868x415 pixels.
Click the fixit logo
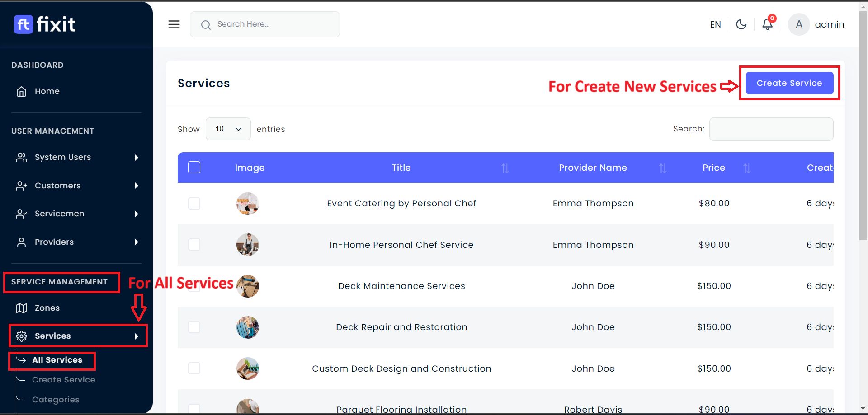(45, 24)
